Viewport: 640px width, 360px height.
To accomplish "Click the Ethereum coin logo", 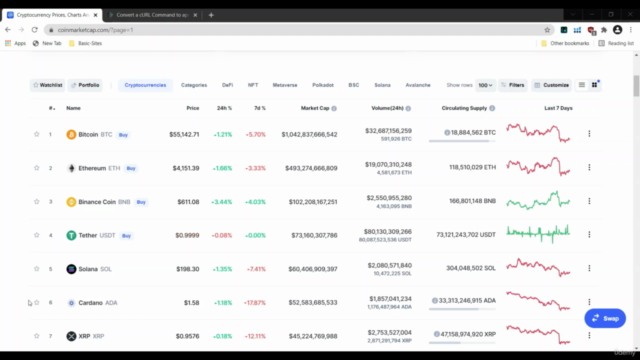I will pos(71,168).
